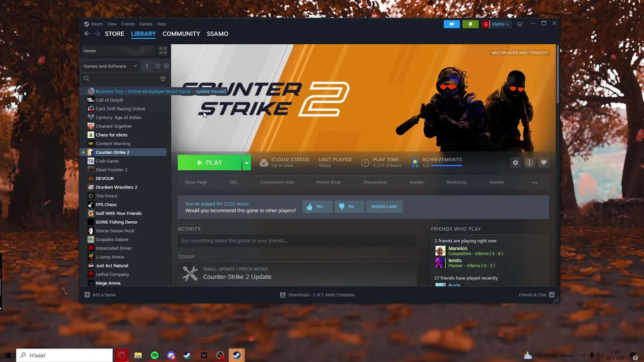Open File Explorer from the Windows taskbar

[x=138, y=355]
